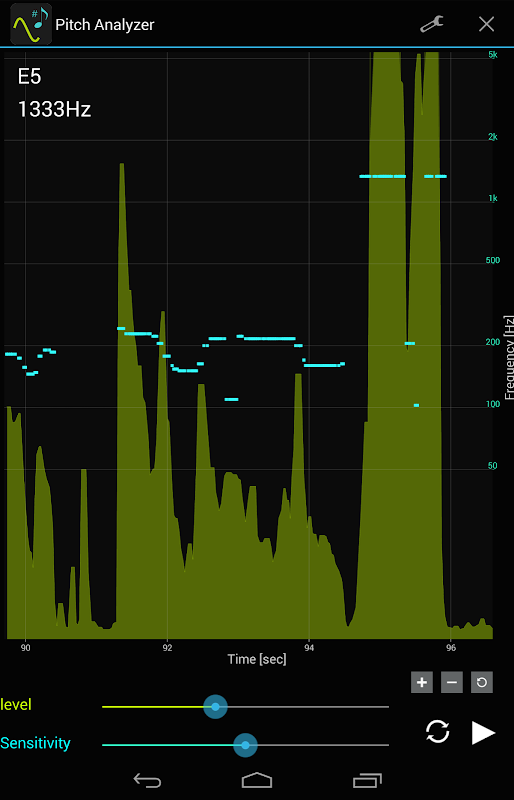Click the 90 time axis tick
514x800 pixels.
26,647
